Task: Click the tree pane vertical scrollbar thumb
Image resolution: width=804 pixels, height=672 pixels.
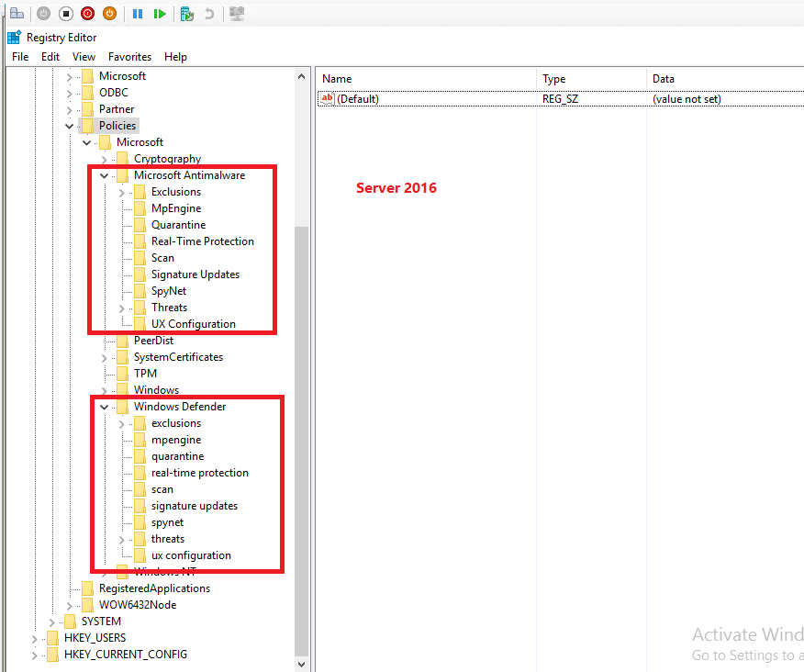Action: pyautogui.click(x=301, y=442)
